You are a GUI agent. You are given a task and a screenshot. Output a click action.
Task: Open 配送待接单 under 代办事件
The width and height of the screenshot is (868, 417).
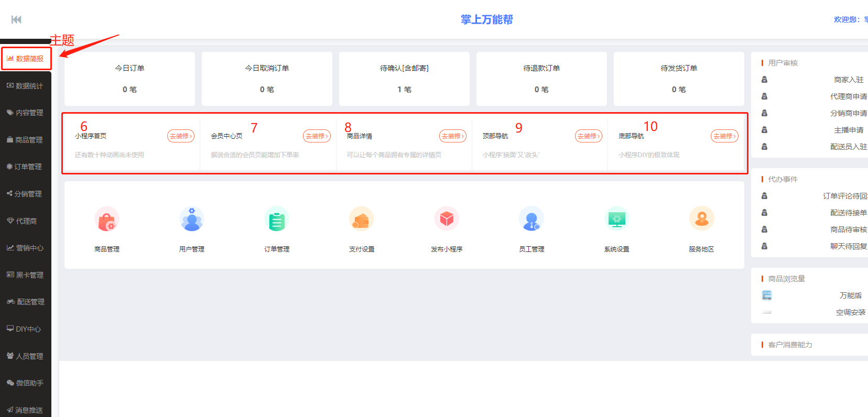tap(848, 213)
